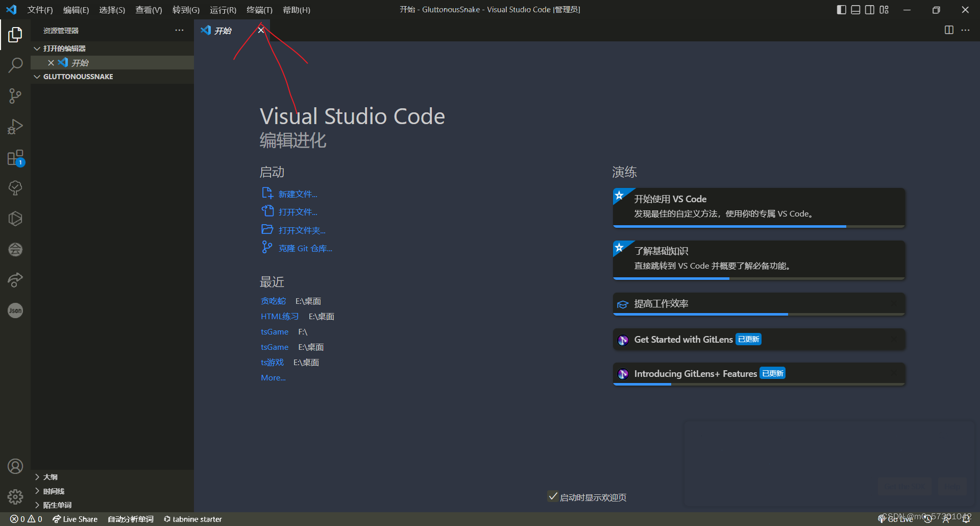Open Get Started with GitLens walkthrough
This screenshot has height=526, width=980.
[759, 340]
